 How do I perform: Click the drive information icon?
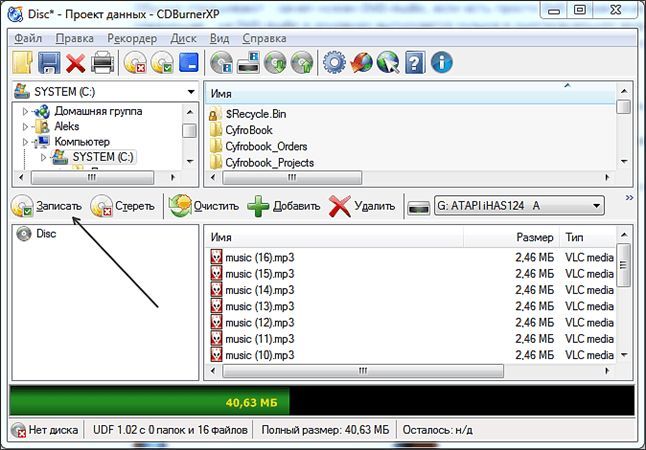click(248, 63)
